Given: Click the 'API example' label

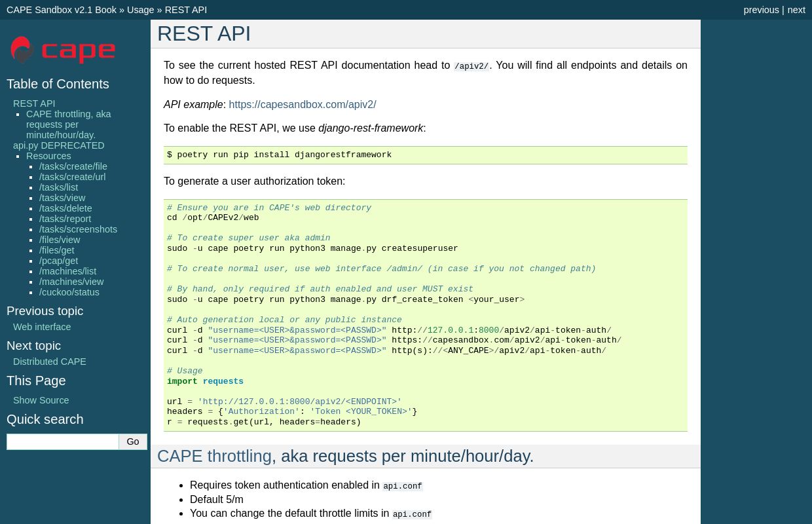Looking at the screenshot, I should (193, 105).
